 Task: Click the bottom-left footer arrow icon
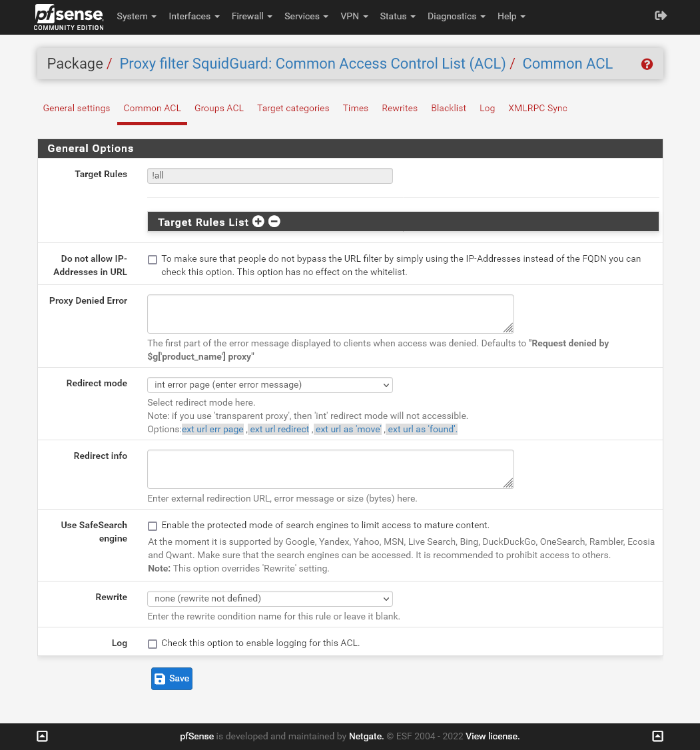[42, 736]
